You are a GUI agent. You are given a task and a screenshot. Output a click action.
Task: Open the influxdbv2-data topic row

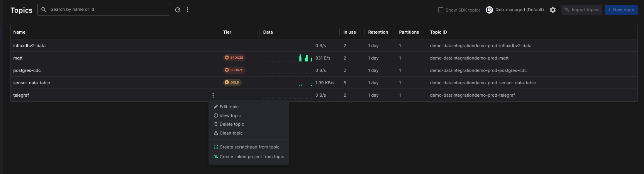pos(324,46)
